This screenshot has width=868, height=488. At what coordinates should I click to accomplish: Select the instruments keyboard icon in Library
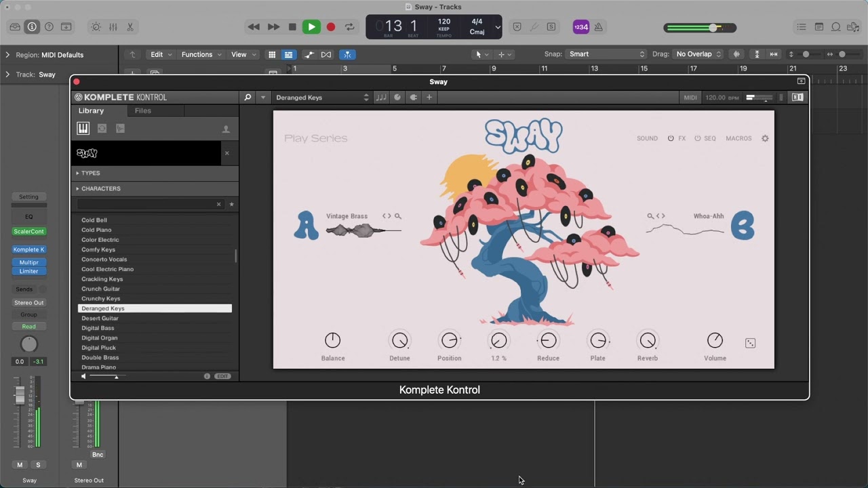[x=83, y=129]
